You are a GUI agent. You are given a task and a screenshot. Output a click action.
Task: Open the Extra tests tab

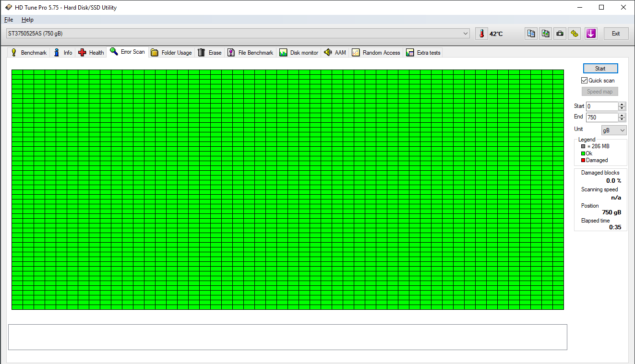point(423,52)
